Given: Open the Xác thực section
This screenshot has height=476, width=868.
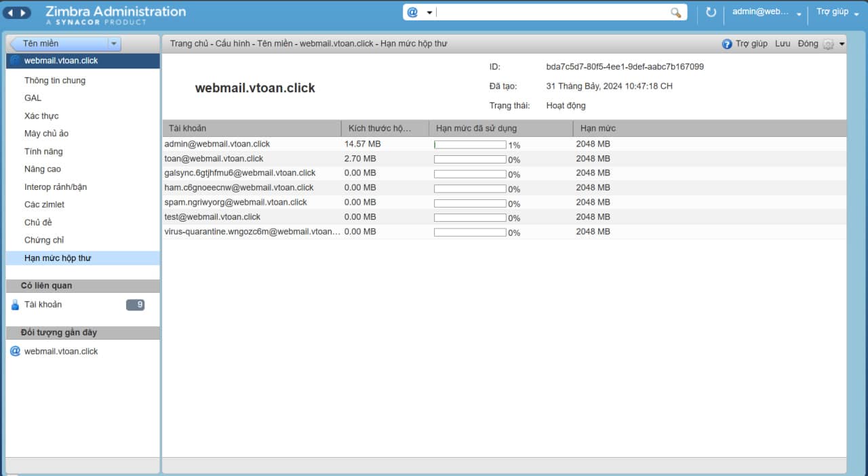Looking at the screenshot, I should pos(41,116).
